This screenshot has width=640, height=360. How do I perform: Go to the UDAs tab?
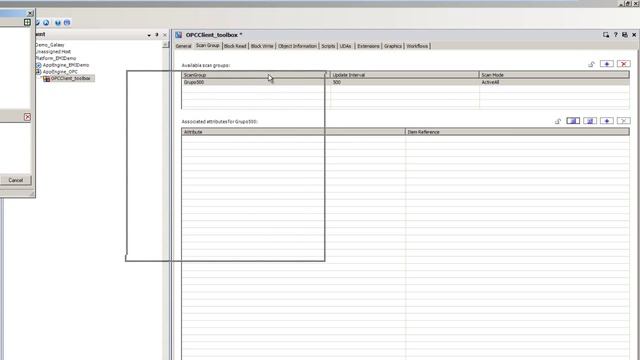[x=345, y=46]
